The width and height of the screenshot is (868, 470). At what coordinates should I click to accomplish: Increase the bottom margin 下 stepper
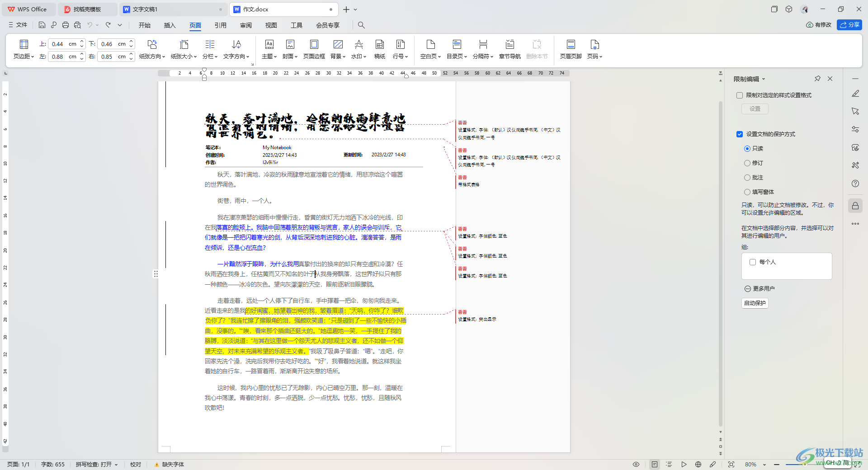tap(132, 42)
